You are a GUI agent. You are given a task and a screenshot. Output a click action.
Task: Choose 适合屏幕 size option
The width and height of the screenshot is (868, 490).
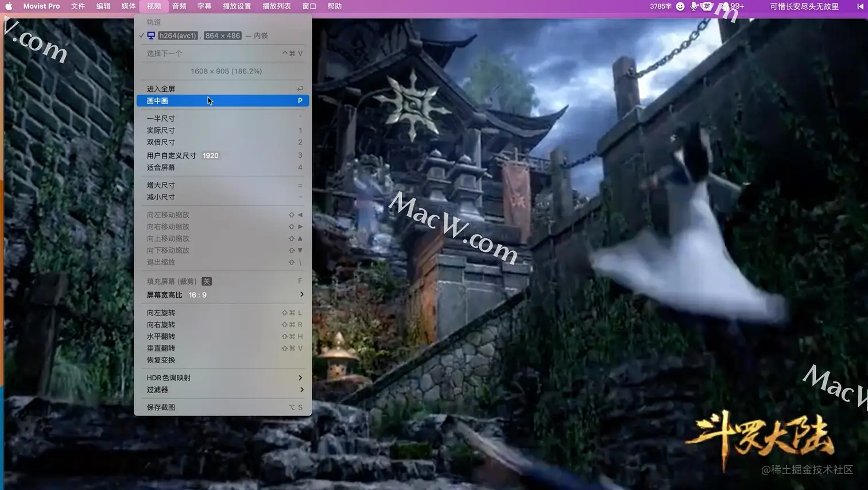coord(223,168)
